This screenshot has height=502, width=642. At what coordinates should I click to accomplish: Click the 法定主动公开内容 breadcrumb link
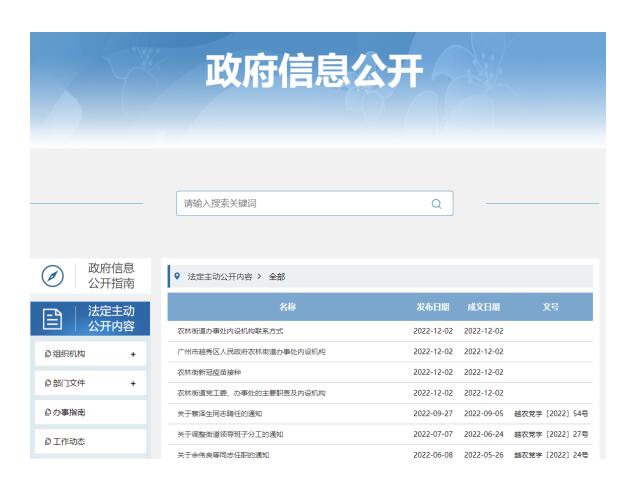[219, 276]
